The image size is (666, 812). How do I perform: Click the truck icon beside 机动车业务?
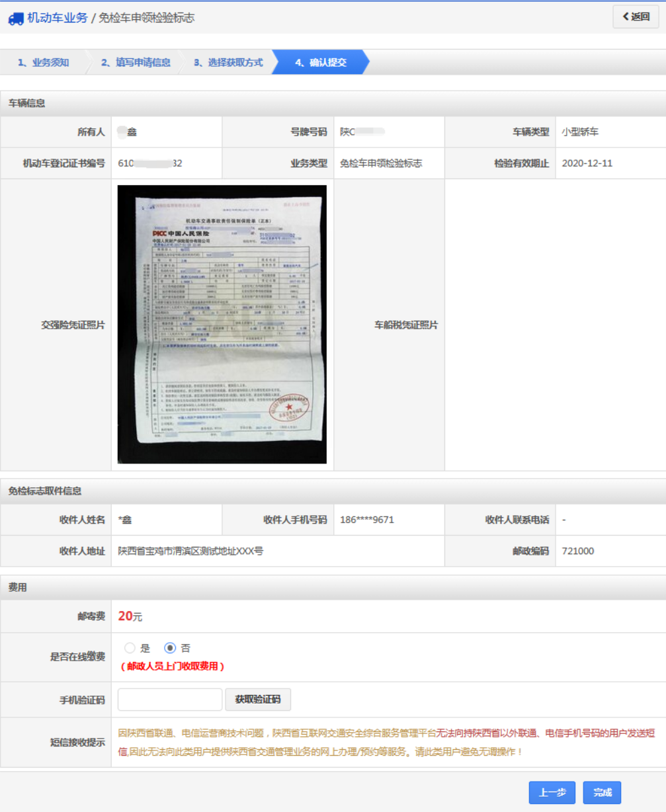coord(16,19)
